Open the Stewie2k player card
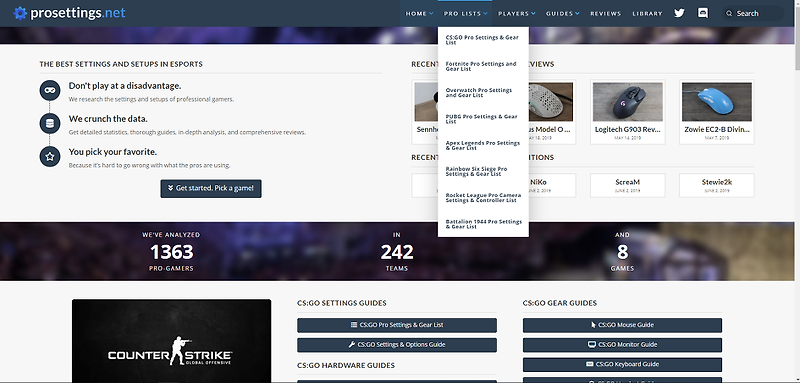This screenshot has width=800, height=383. coord(717,186)
